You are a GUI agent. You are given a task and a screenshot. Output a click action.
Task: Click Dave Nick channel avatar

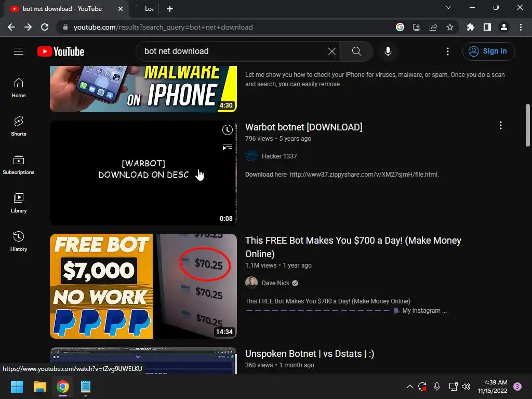tap(251, 283)
